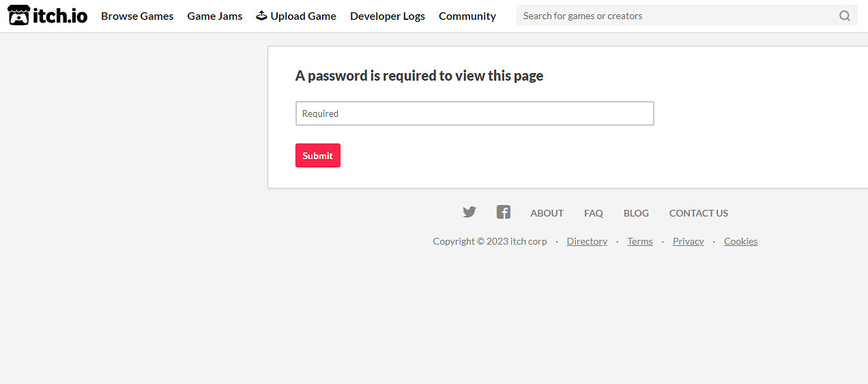Image resolution: width=868 pixels, height=384 pixels.
Task: Visit the ABOUT footer link
Action: point(547,213)
